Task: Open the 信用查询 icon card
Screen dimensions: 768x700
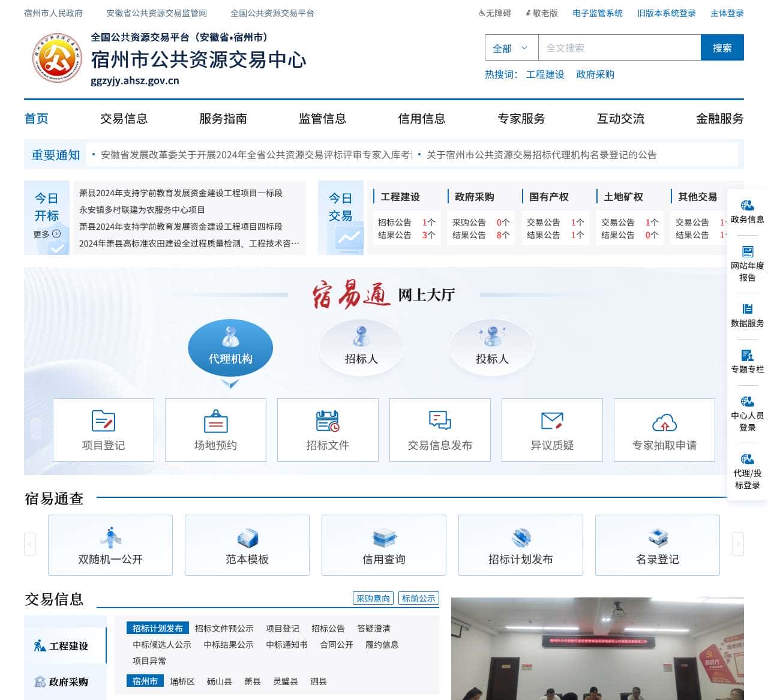Action: [x=384, y=545]
